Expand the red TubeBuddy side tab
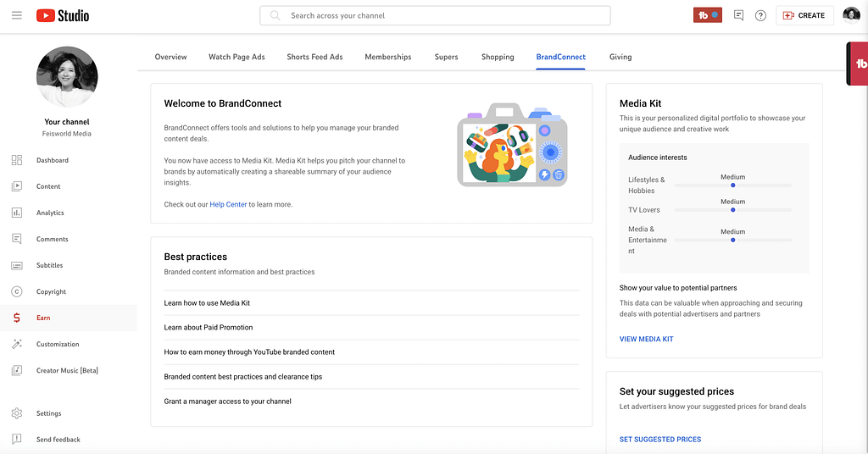This screenshot has height=454, width=868. (858, 64)
